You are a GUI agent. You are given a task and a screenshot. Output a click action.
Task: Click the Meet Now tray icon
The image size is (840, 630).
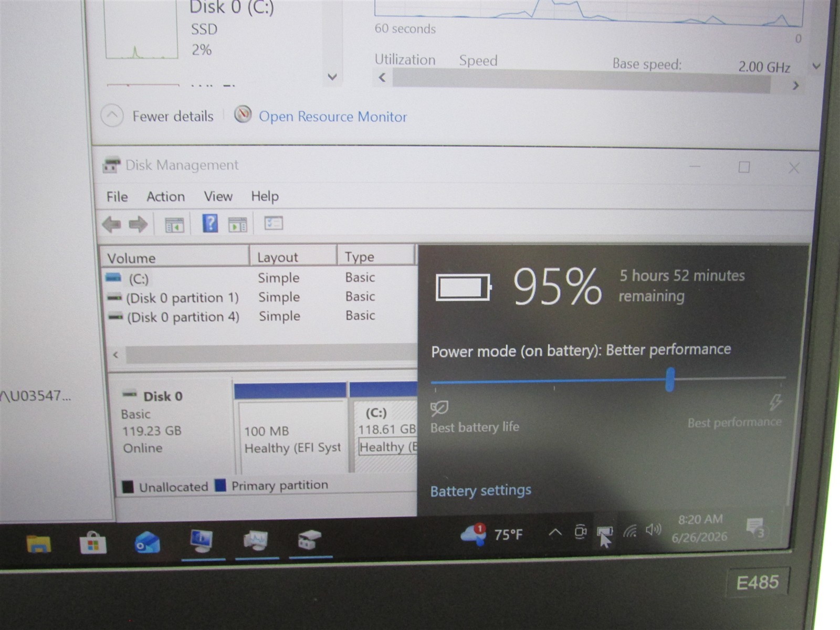point(580,532)
